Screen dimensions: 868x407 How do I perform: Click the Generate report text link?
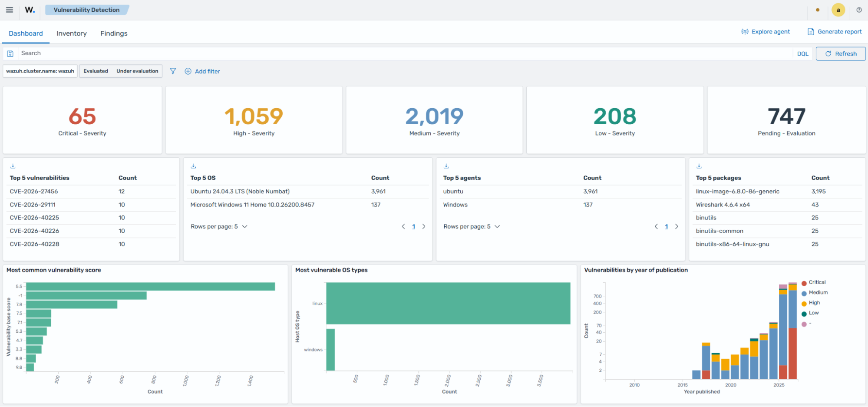[840, 32]
